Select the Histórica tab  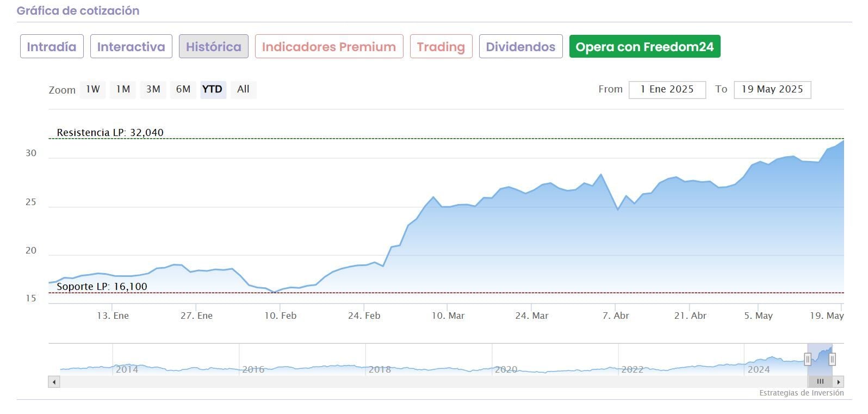pos(214,47)
